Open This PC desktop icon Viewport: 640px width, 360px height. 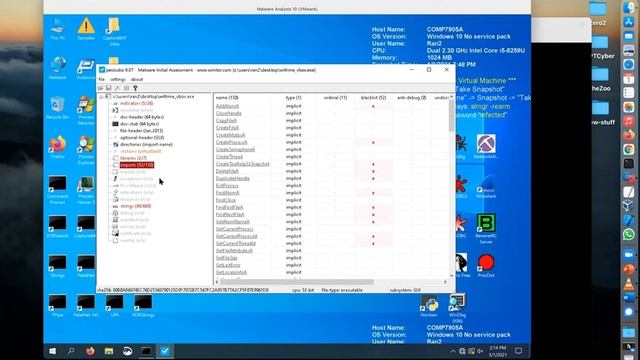point(58,29)
